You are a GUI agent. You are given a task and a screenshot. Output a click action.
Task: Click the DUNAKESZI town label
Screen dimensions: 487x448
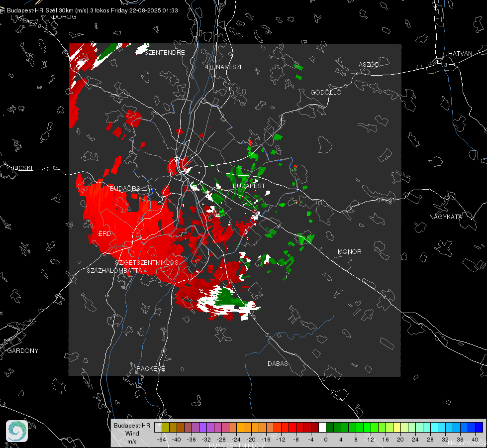(x=224, y=67)
